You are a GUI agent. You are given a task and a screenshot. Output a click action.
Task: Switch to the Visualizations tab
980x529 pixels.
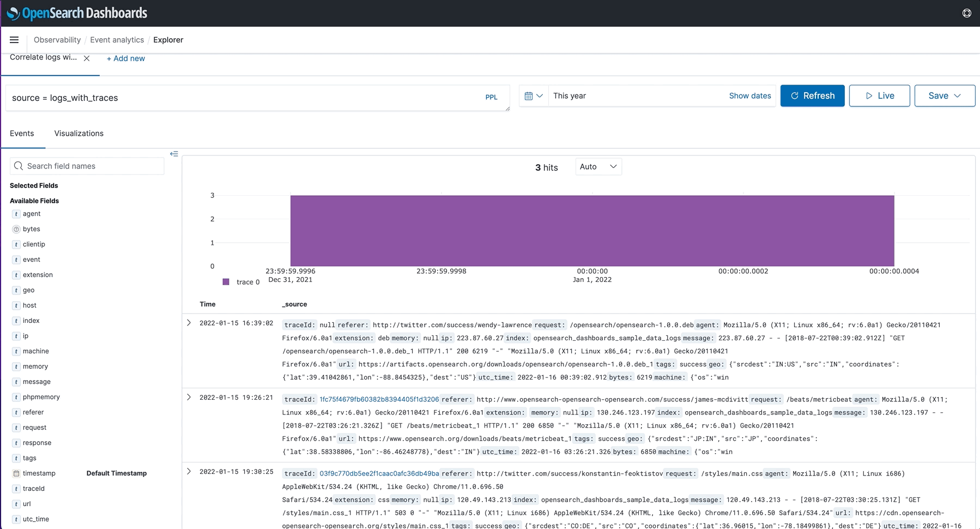click(x=78, y=134)
